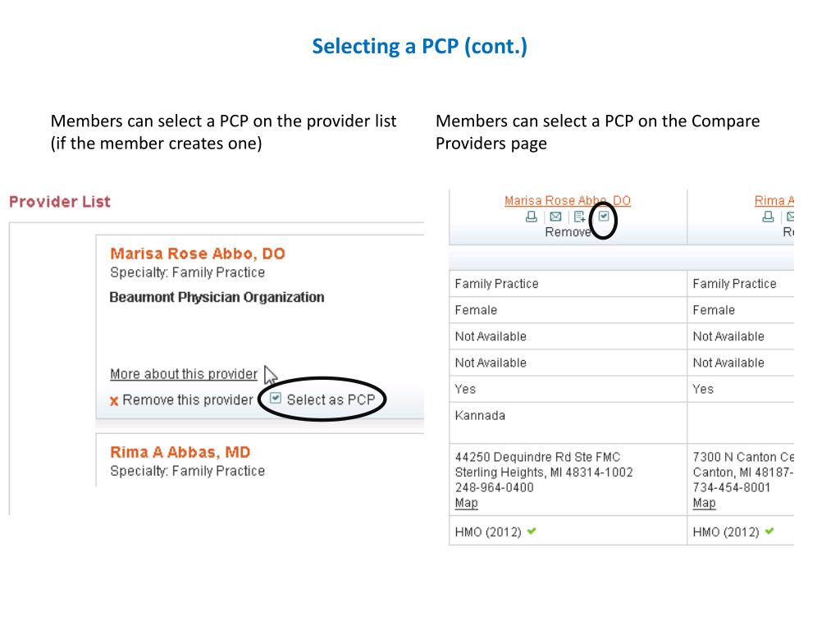Open the Rima A Abbas, MD provider entry
This screenshot has width=840, height=630.
click(180, 452)
